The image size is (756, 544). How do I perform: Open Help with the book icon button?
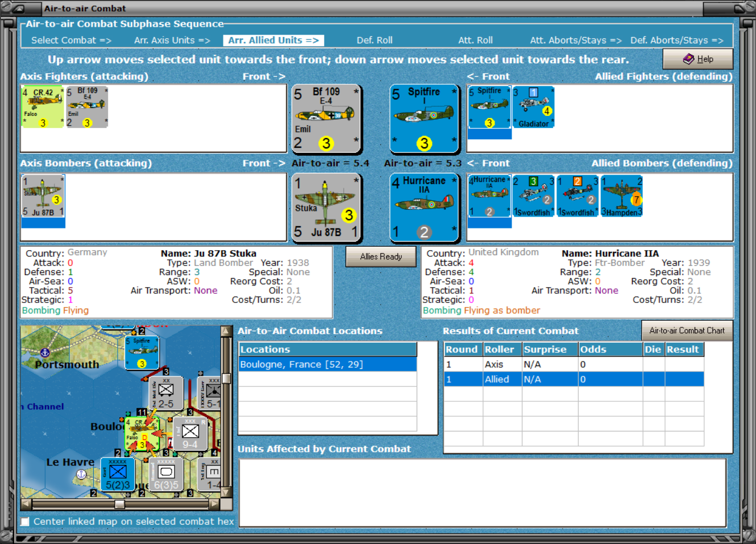pyautogui.click(x=697, y=59)
